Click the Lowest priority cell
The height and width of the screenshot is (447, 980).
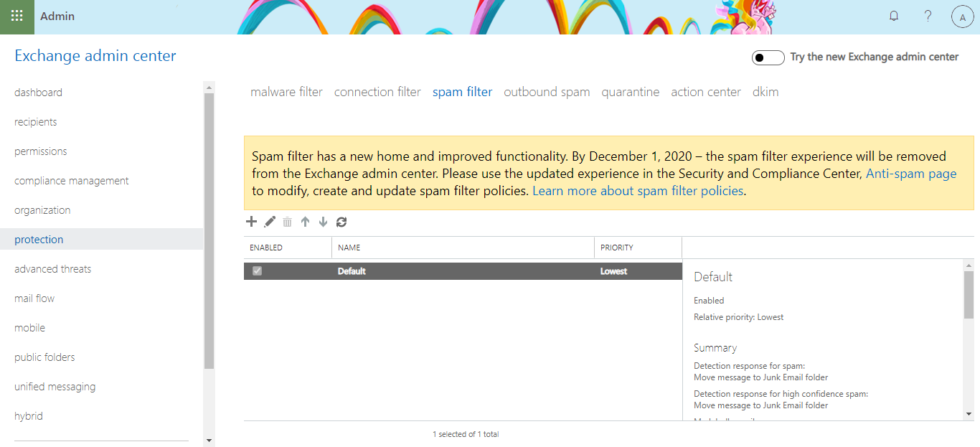tap(614, 271)
